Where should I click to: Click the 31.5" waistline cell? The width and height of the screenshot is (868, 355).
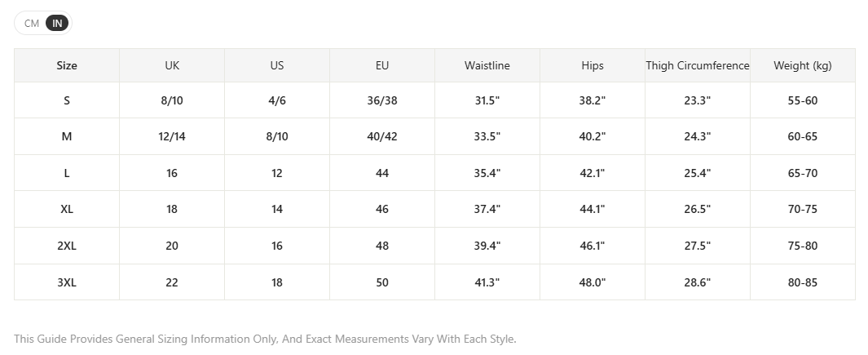(487, 100)
